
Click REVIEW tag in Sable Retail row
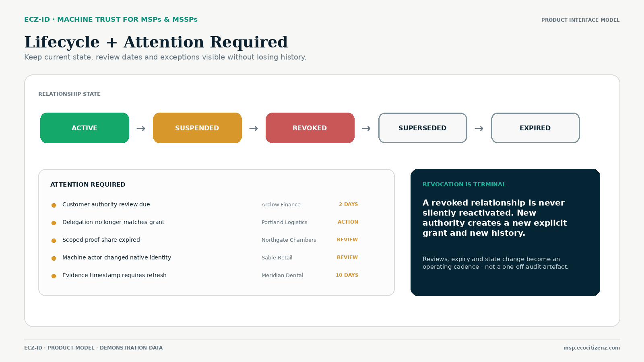[347, 257]
